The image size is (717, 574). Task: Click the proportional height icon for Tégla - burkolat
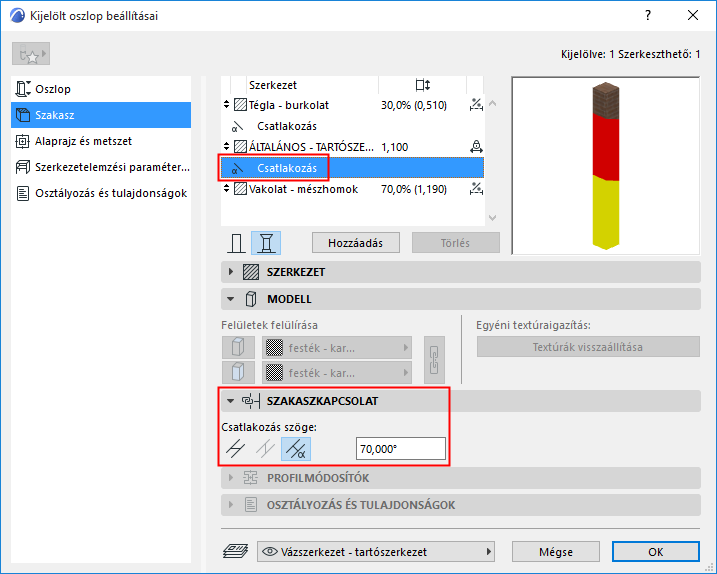tap(476, 105)
